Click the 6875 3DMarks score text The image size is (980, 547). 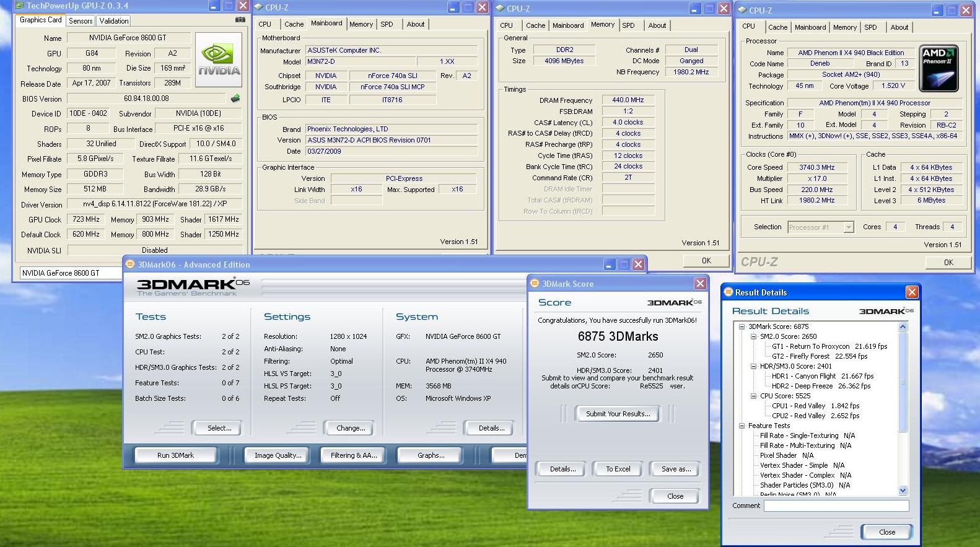coord(618,336)
